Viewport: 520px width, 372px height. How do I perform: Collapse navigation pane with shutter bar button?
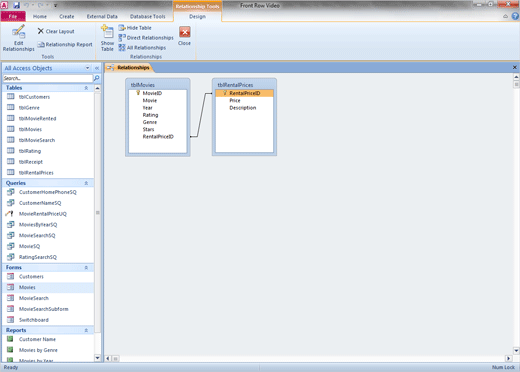coord(97,68)
